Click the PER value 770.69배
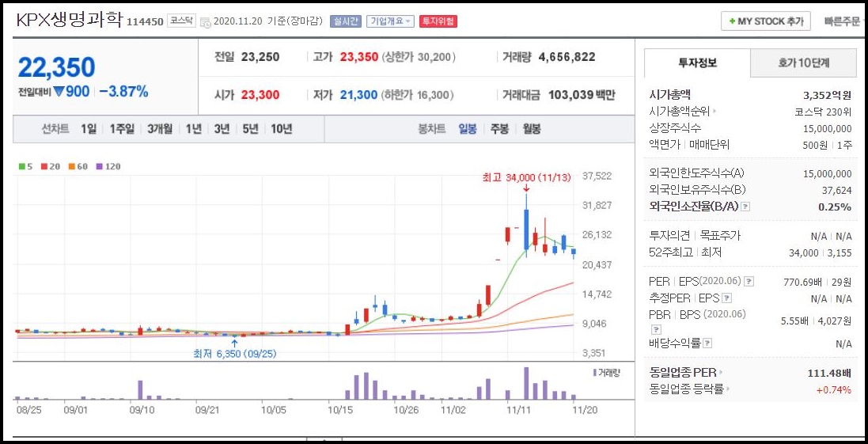Image resolution: width=868 pixels, height=444 pixels. pyautogui.click(x=801, y=281)
